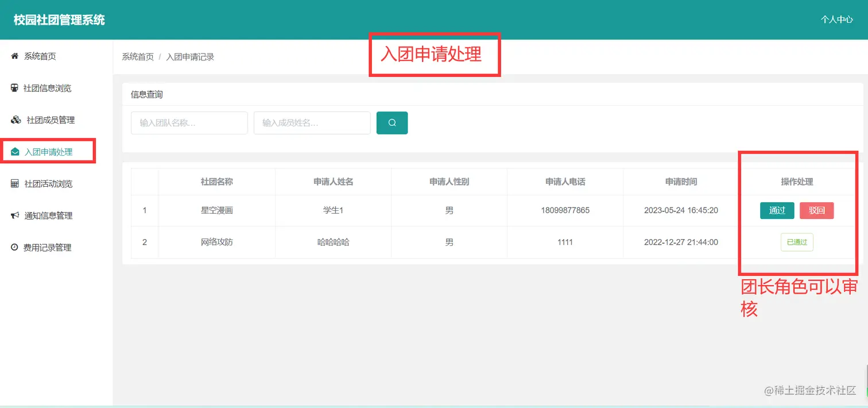Viewport: 868px width, 408px height.
Task: Open 费用记录管理 in the sidebar
Action: tap(47, 248)
